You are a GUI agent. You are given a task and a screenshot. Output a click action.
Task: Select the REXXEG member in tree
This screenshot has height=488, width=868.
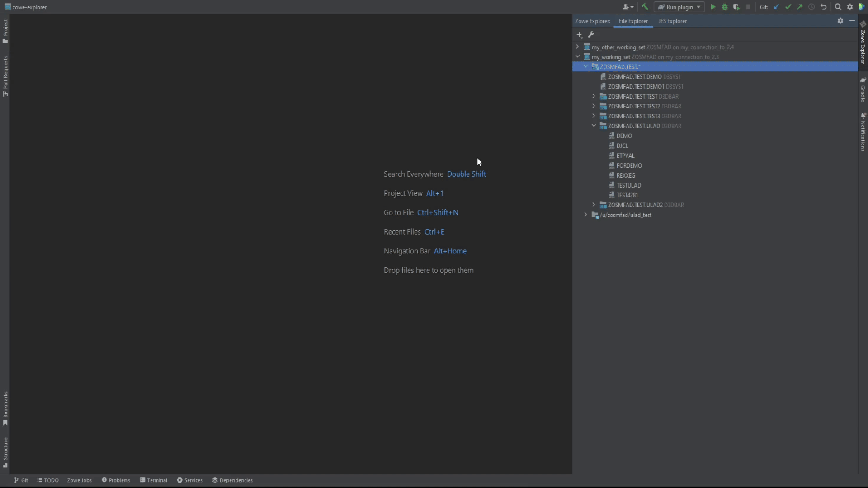click(626, 175)
